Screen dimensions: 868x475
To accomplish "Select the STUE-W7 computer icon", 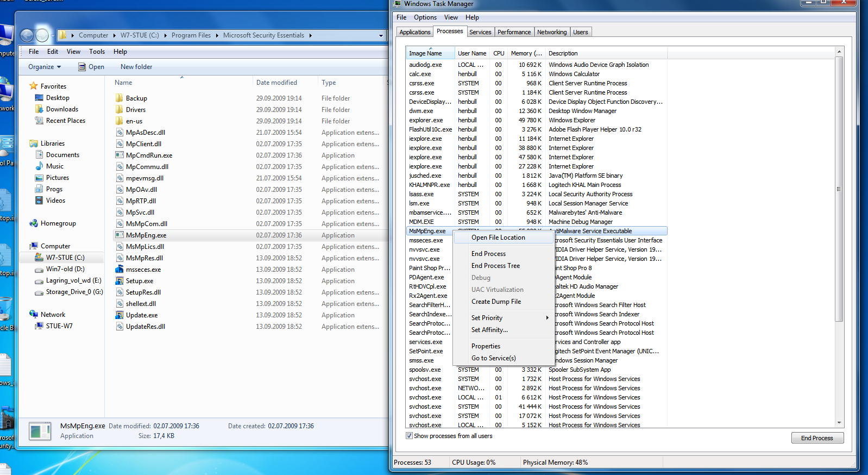I will (39, 326).
